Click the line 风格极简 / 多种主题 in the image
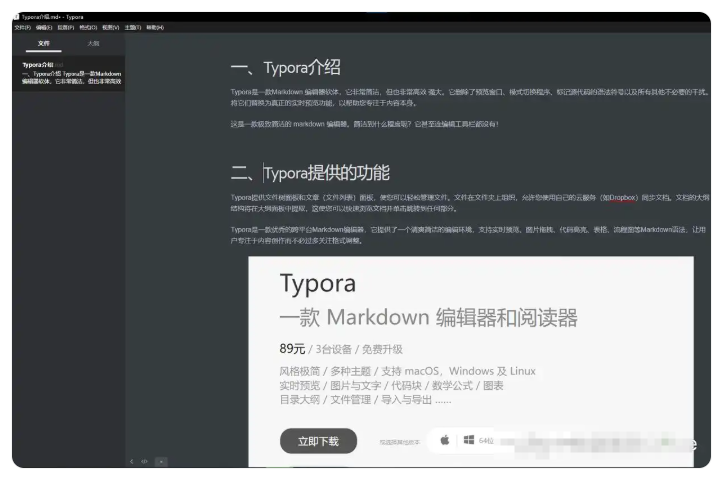The width and height of the screenshot is (713, 477). coord(407,372)
